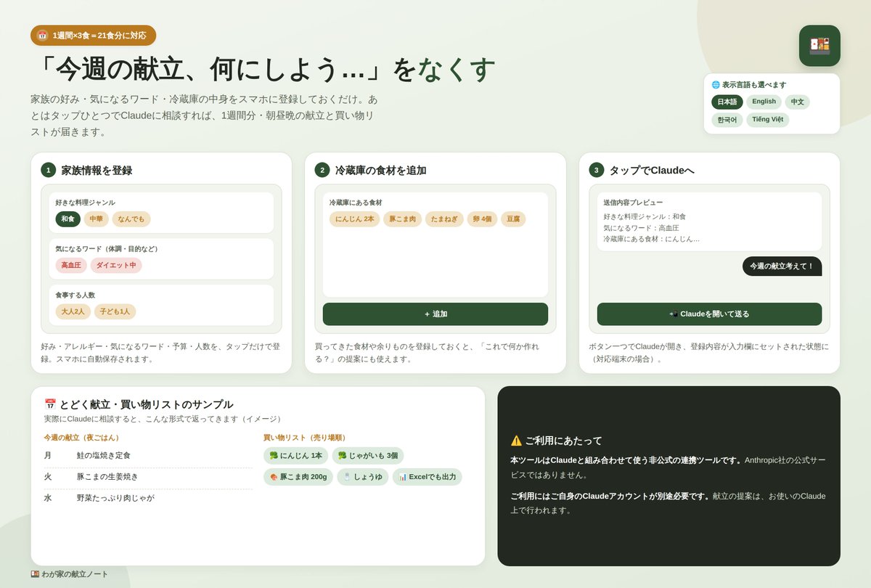
Task: Click the bento box app icon
Action: [819, 46]
